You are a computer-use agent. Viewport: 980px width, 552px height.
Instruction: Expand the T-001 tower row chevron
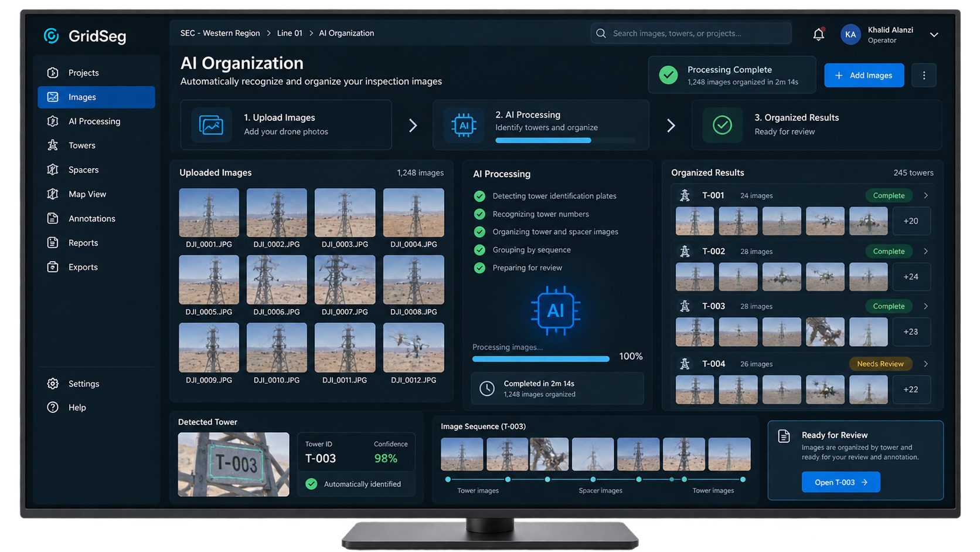925,195
